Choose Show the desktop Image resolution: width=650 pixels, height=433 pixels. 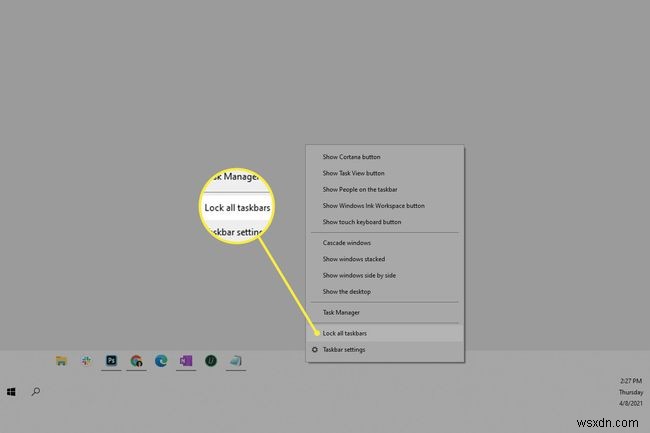(385, 291)
